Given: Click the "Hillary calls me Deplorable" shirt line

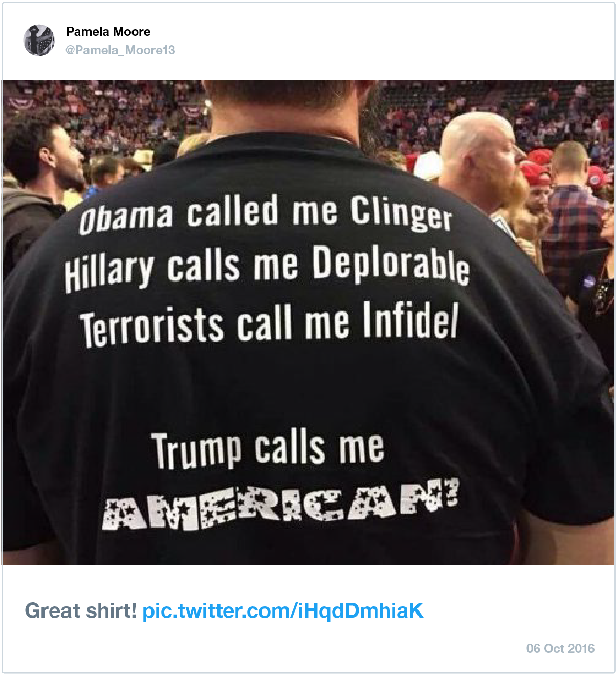Looking at the screenshot, I should 267,268.
